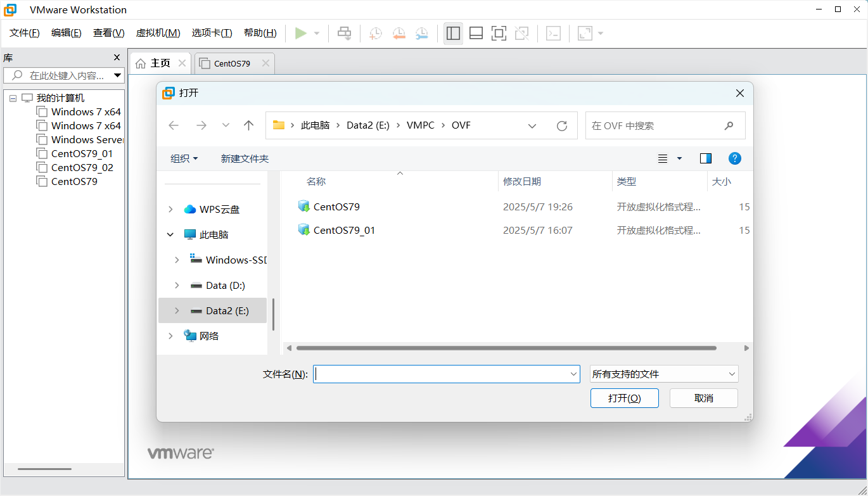868x496 pixels.
Task: Click 此电脑 in the address breadcrumb
Action: pos(316,125)
